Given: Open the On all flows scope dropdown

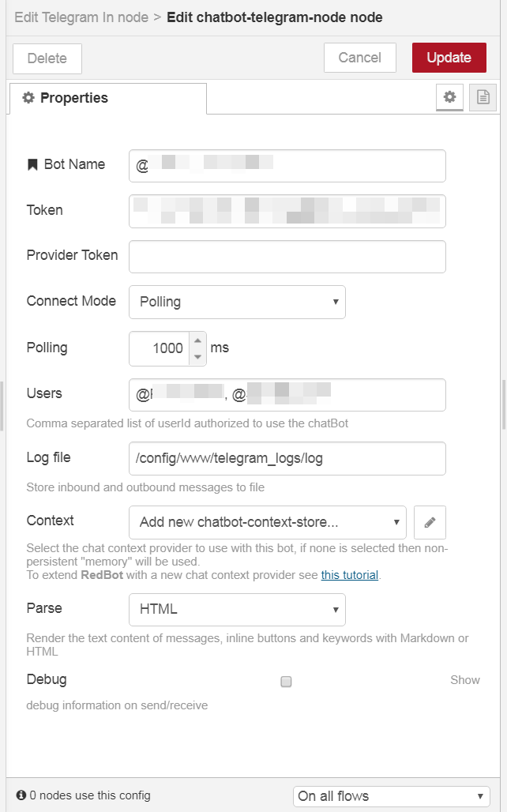Looking at the screenshot, I should pyautogui.click(x=392, y=796).
